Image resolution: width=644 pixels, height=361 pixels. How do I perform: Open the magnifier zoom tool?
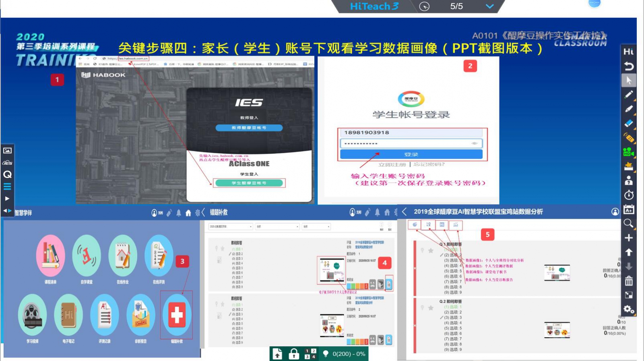pos(628,223)
